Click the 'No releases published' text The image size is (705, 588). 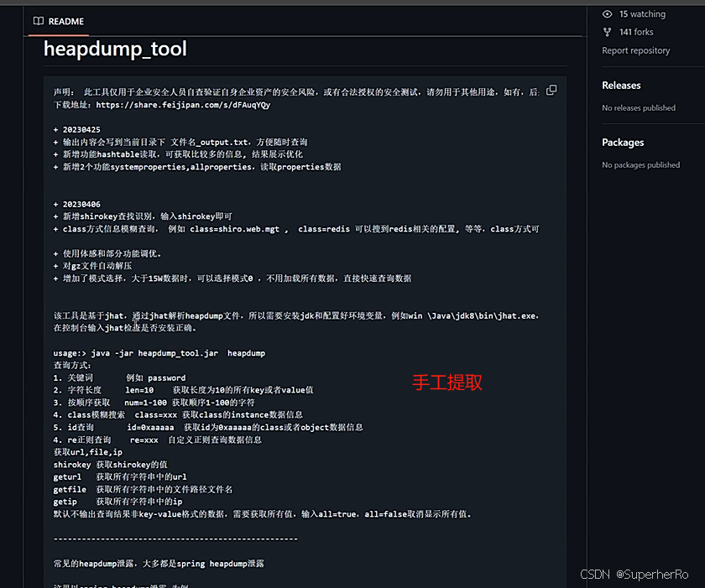[x=639, y=108]
